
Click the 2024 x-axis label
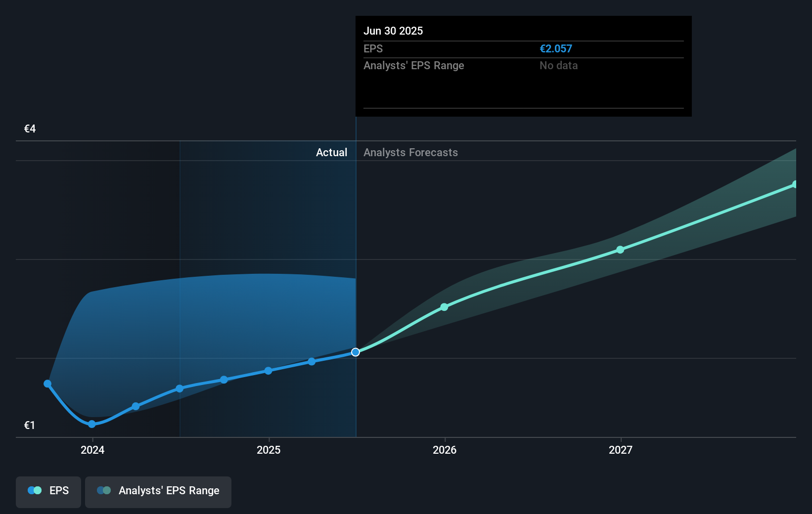[92, 450]
